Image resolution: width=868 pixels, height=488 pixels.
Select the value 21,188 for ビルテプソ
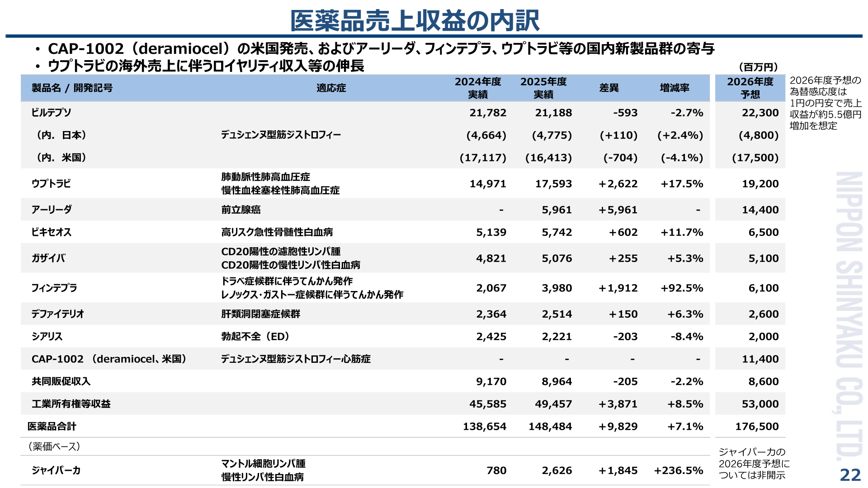[553, 113]
